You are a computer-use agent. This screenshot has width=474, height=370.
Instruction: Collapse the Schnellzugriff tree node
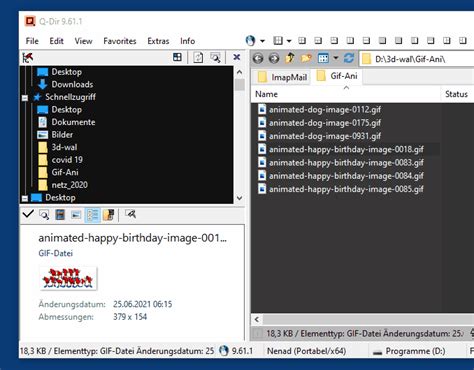tap(25, 98)
